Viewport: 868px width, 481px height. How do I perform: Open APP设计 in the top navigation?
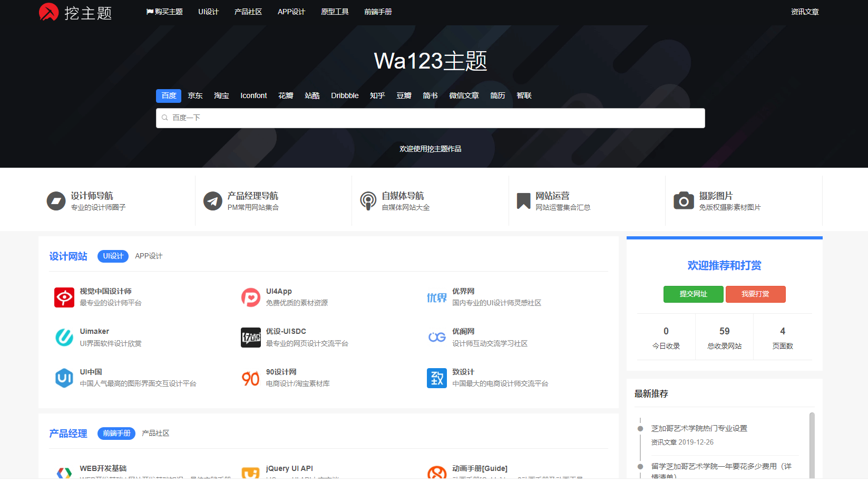[x=291, y=12]
